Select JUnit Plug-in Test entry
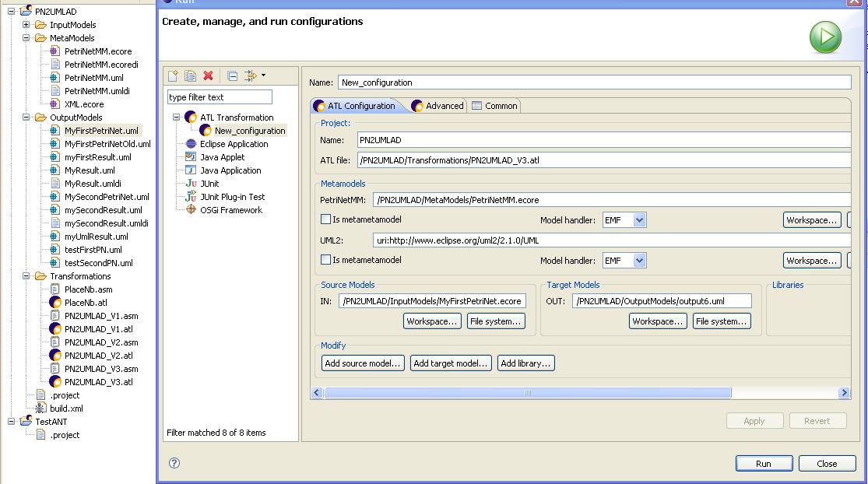Image resolution: width=868 pixels, height=484 pixels. click(x=232, y=197)
